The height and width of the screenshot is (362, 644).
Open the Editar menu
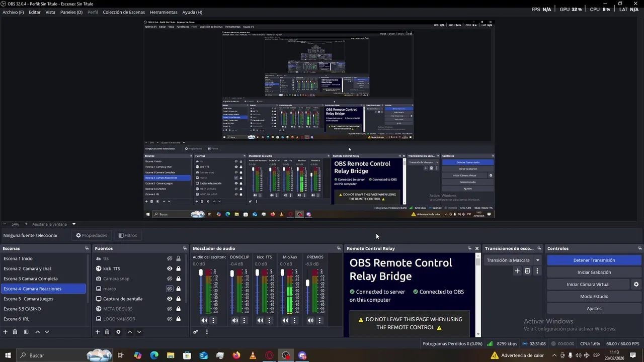(x=35, y=12)
